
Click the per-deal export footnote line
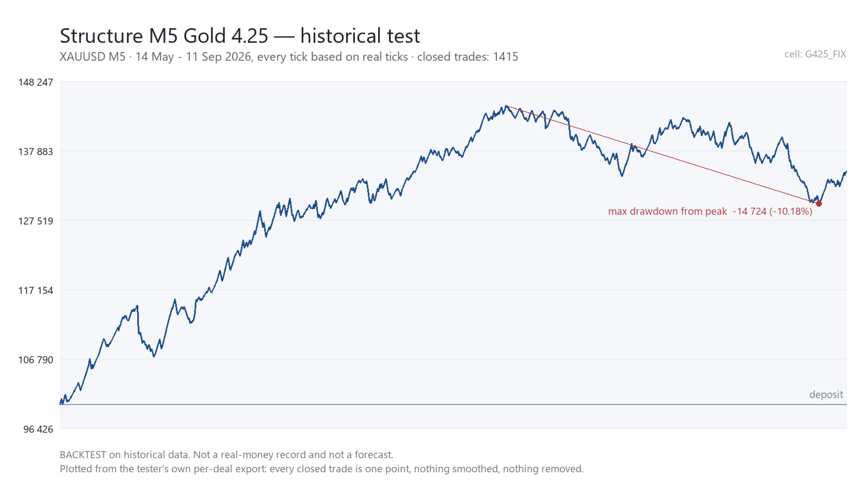pyautogui.click(x=322, y=469)
